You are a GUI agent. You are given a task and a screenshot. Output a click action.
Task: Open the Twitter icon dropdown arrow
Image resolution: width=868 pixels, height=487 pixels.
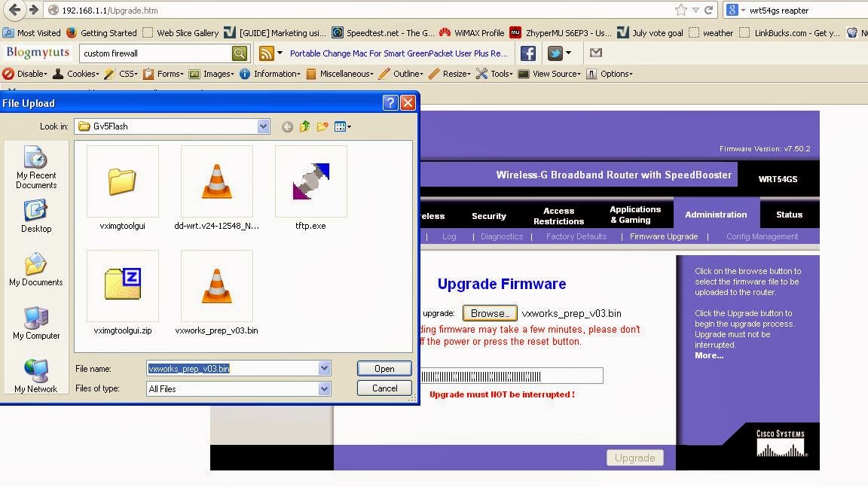click(569, 53)
